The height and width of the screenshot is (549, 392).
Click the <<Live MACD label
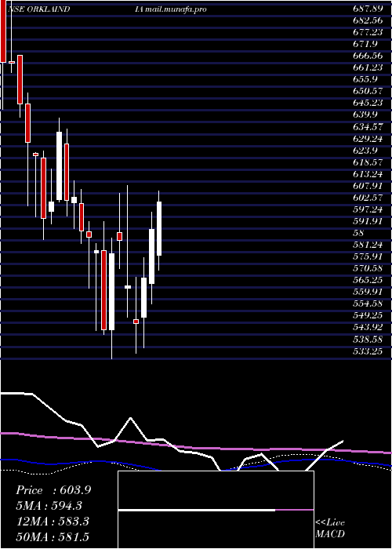(330, 529)
